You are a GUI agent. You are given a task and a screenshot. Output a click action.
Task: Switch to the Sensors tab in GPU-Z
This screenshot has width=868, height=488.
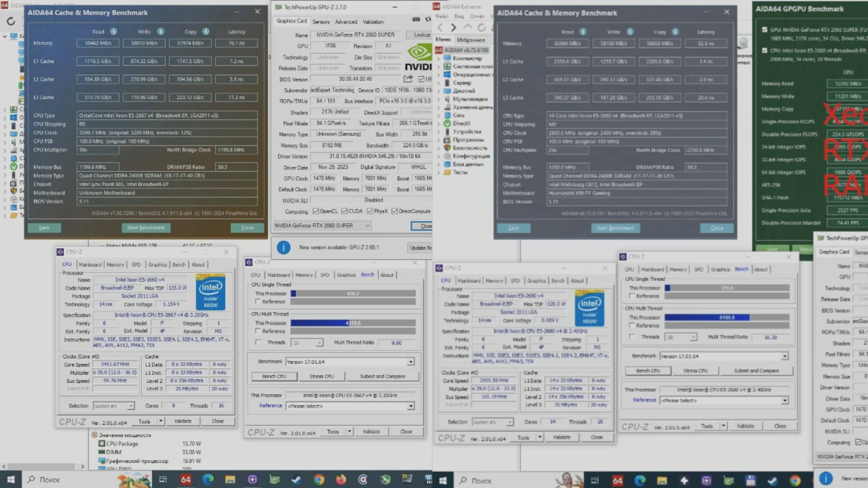coord(321,21)
